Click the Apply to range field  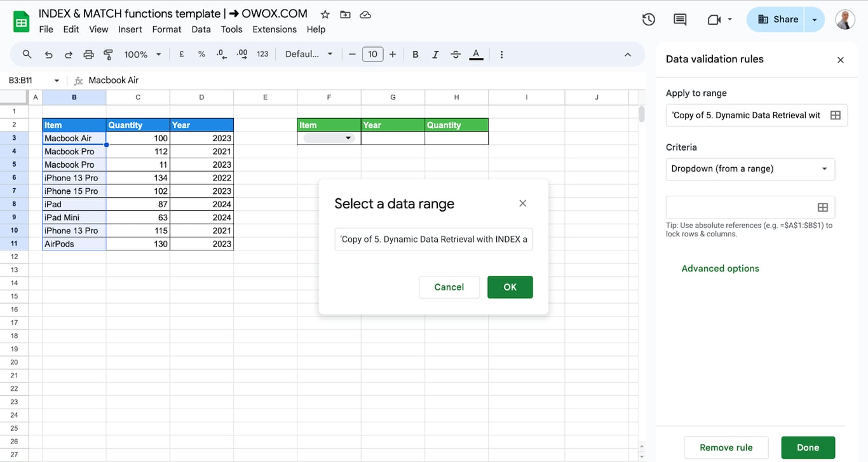[x=746, y=115]
